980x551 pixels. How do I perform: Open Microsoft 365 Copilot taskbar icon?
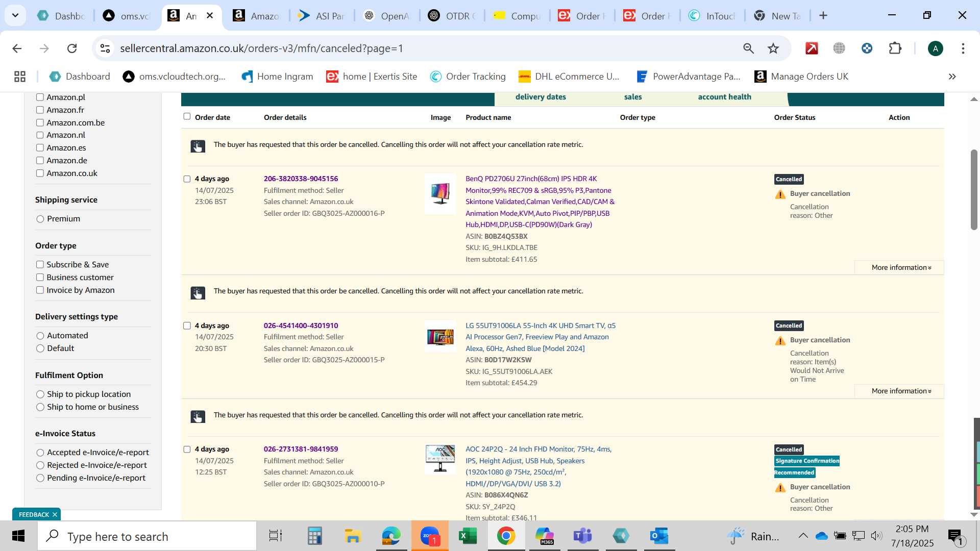[x=544, y=536]
